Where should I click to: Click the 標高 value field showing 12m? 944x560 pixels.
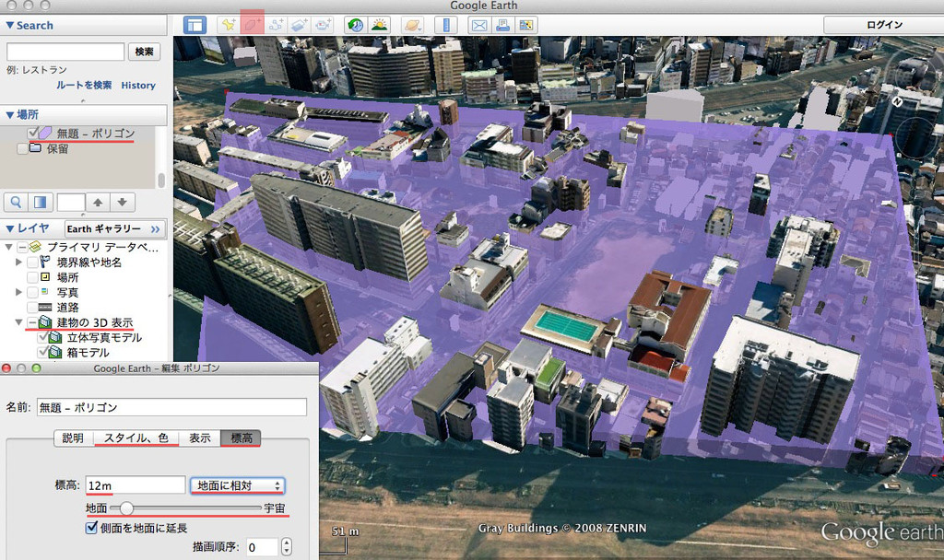pyautogui.click(x=136, y=485)
